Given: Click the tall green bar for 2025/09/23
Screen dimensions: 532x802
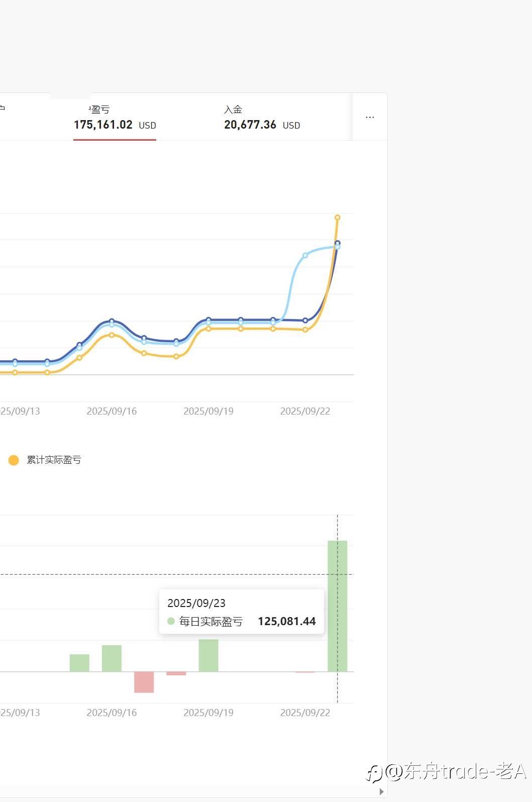Looking at the screenshot, I should point(337,606).
